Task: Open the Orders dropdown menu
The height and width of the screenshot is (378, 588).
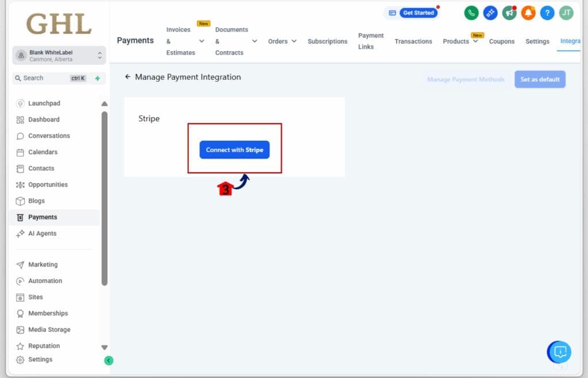Action: 282,41
